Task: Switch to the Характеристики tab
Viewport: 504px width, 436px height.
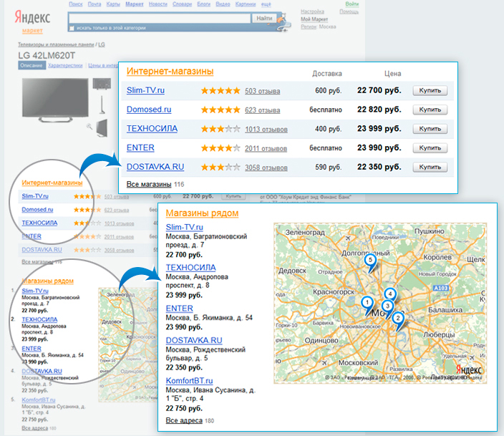Action: click(65, 65)
